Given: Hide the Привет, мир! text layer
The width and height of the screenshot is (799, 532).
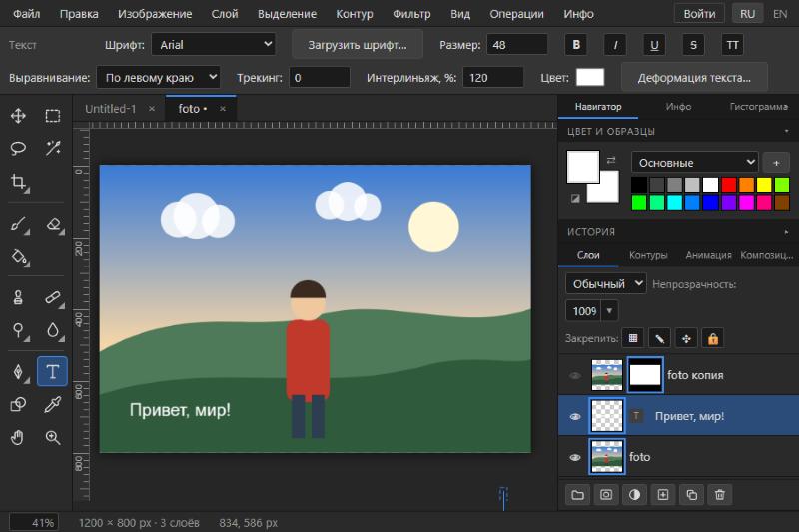Looking at the screenshot, I should pyautogui.click(x=575, y=416).
